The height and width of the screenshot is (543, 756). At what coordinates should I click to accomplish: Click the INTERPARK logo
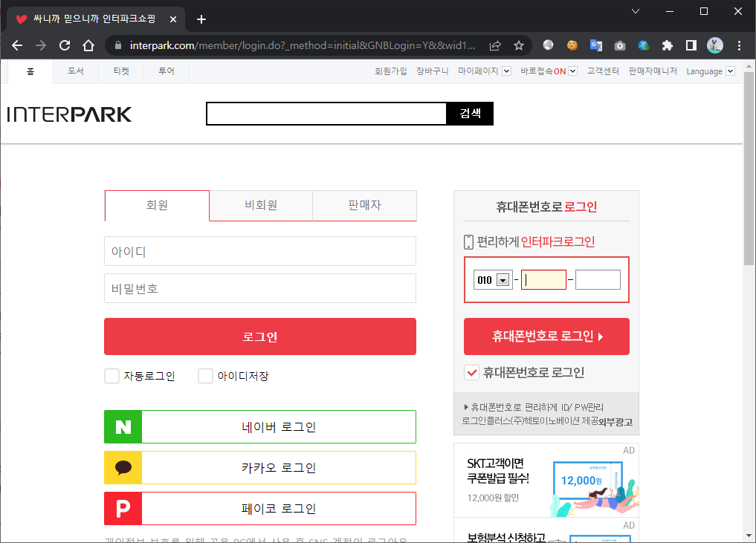coord(69,114)
